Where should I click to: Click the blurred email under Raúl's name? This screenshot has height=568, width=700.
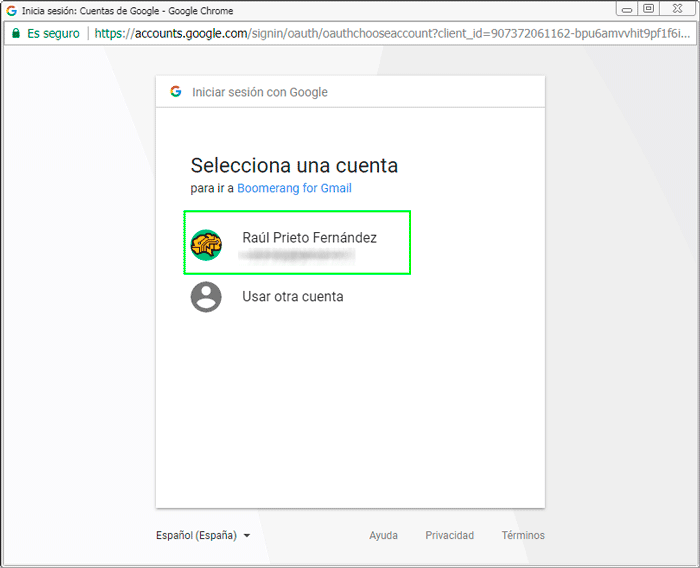click(297, 256)
